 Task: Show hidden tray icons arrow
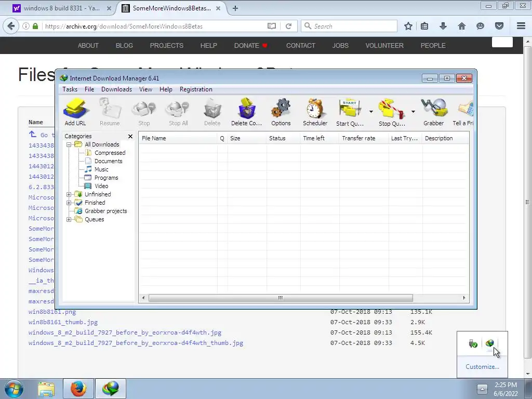(x=482, y=389)
